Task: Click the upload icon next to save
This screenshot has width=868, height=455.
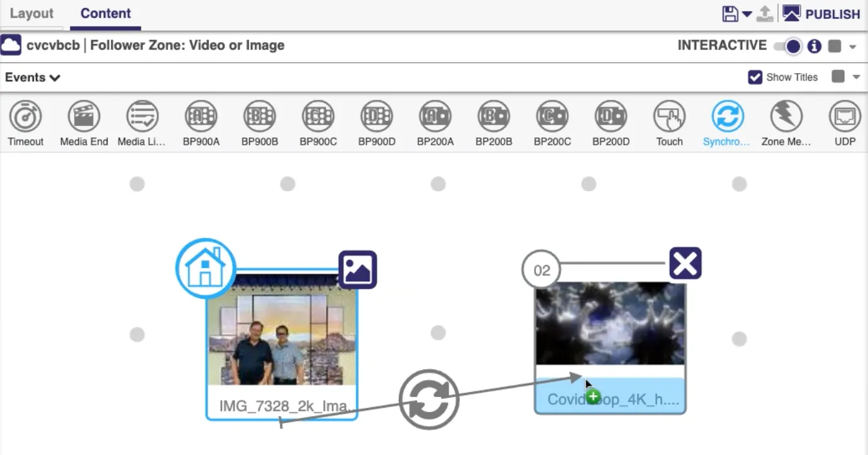Action: [x=764, y=13]
